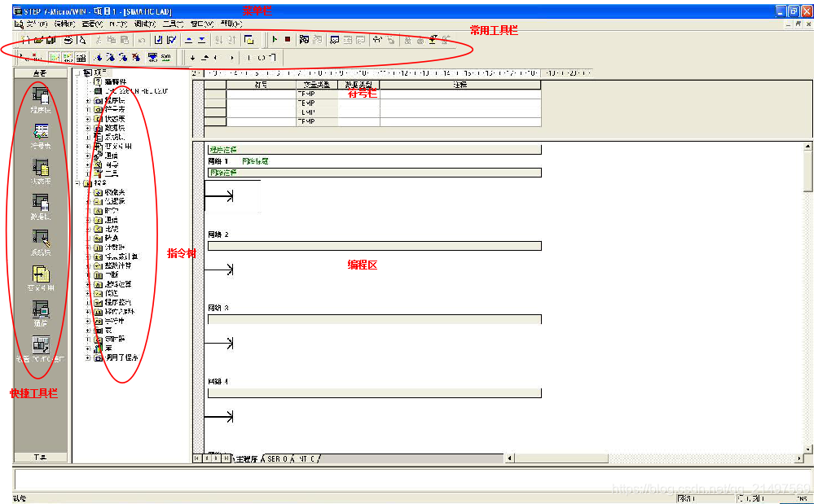Click the Upload from PLC arrow icon

pos(189,40)
